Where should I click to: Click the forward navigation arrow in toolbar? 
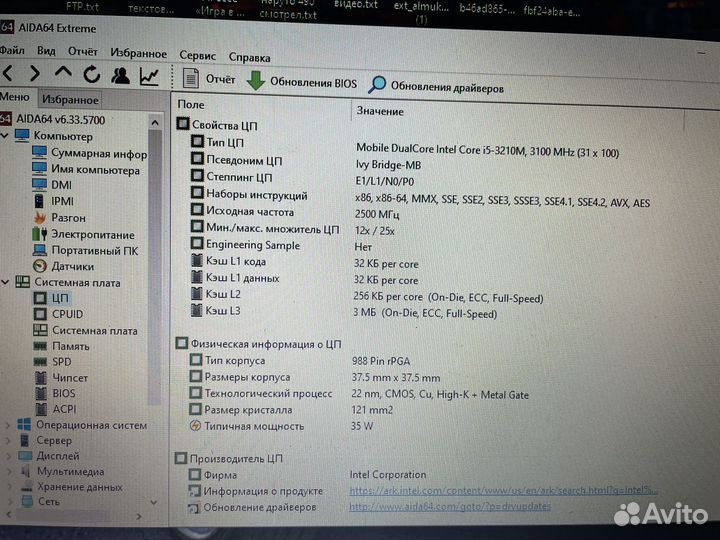(x=35, y=74)
